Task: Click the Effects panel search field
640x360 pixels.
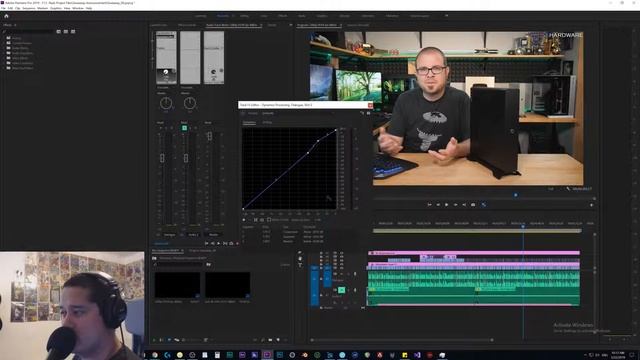Action: coord(28,31)
